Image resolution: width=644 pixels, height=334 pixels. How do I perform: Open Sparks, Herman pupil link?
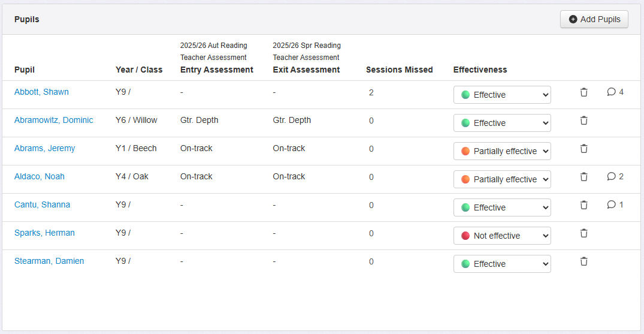point(44,233)
